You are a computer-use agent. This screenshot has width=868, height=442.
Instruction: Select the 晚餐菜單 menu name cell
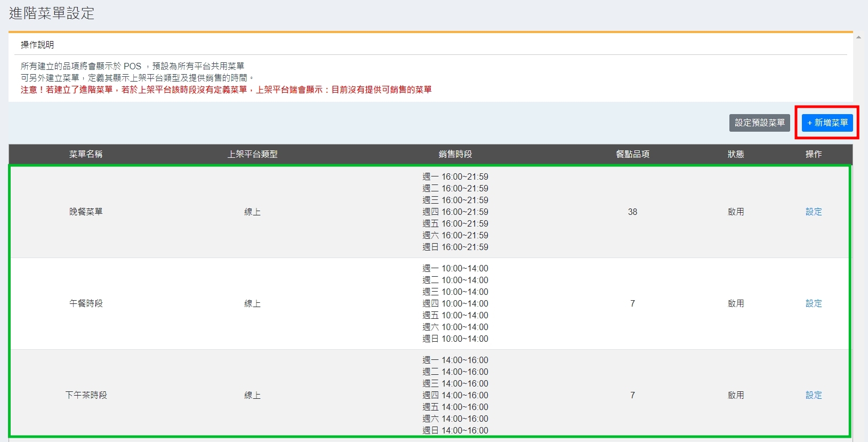(x=86, y=212)
